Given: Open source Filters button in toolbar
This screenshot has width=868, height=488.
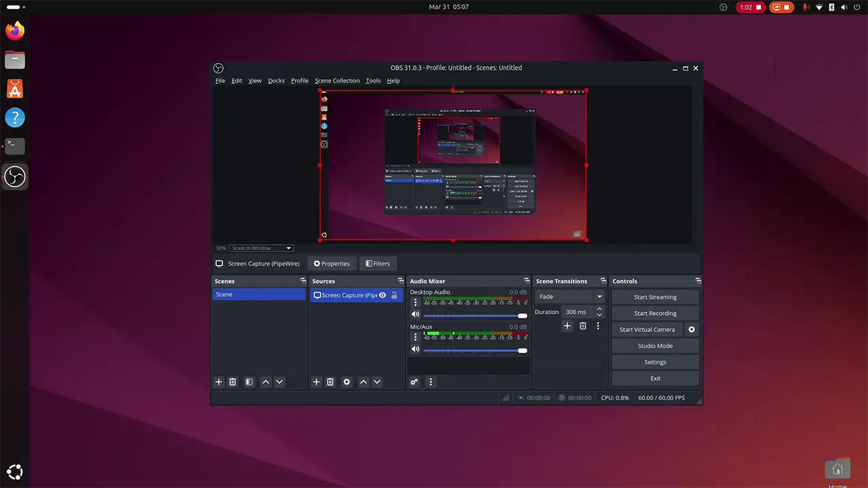Looking at the screenshot, I should click(378, 264).
